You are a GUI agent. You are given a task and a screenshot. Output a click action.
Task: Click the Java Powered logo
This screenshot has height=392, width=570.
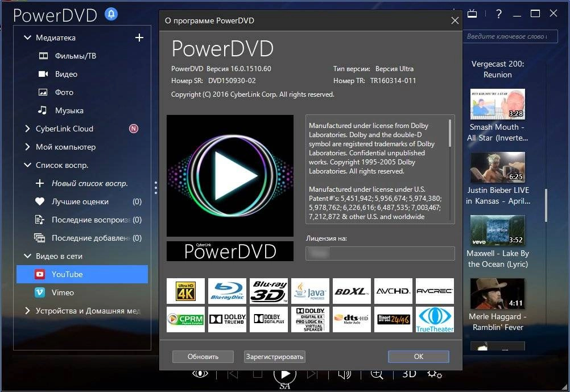pyautogui.click(x=310, y=291)
